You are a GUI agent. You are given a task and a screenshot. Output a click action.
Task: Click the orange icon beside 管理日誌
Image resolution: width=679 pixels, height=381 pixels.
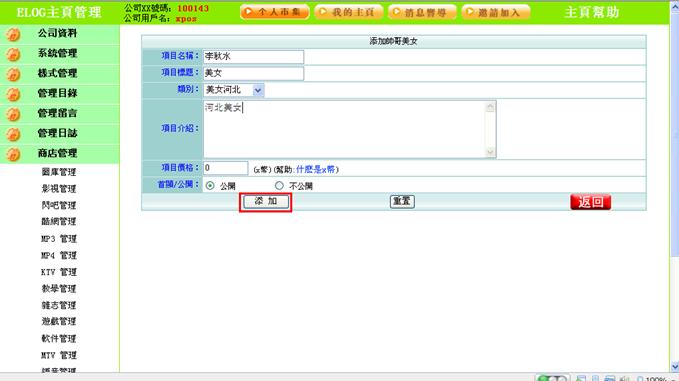[x=13, y=134]
